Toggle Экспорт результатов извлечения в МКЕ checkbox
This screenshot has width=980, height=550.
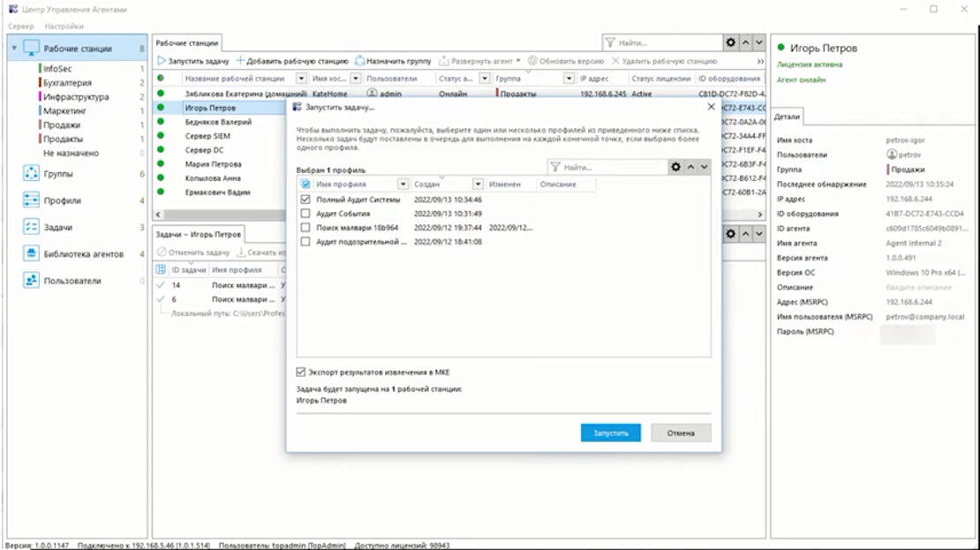301,372
